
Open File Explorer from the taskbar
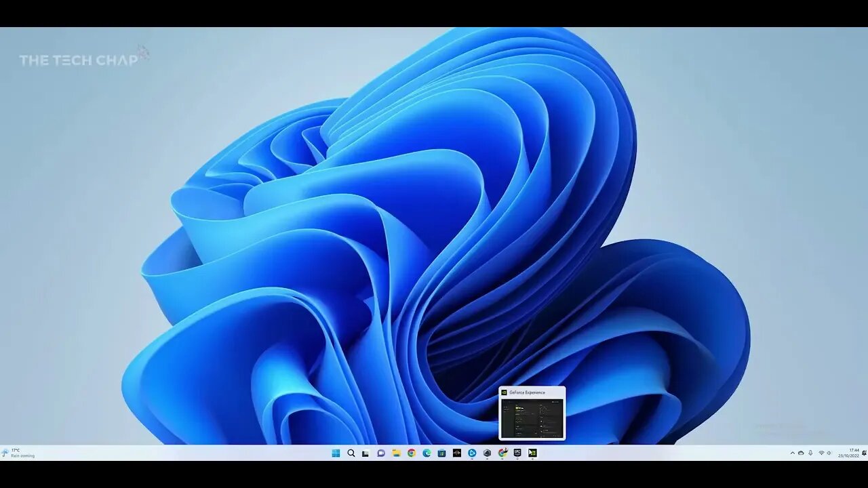[396, 453]
